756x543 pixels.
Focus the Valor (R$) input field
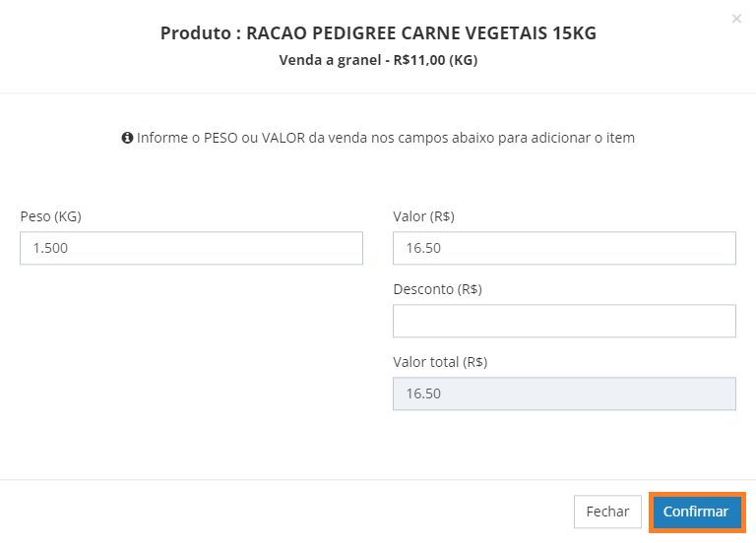[564, 248]
